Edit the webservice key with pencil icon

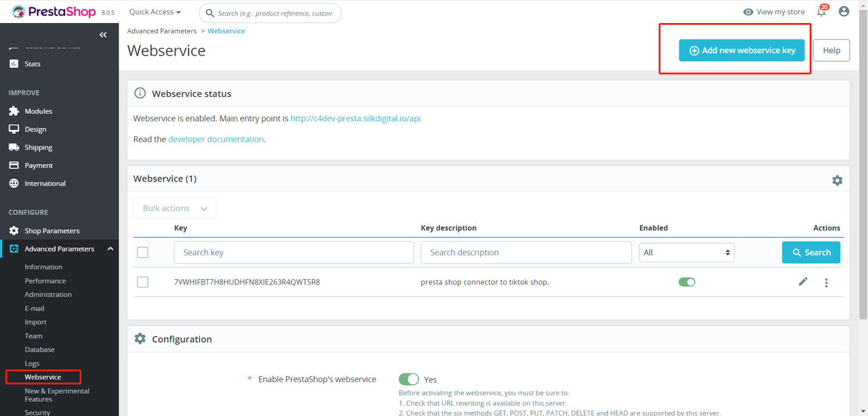click(803, 281)
